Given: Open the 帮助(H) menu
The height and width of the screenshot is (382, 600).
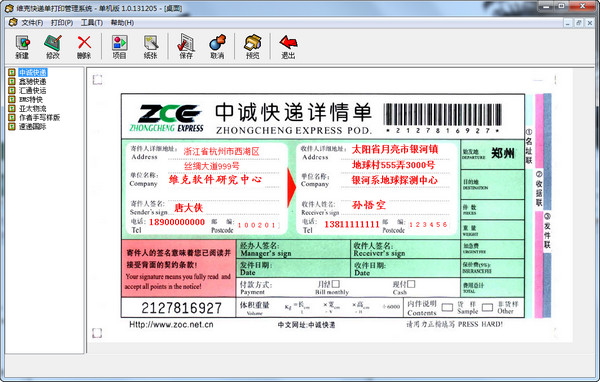Looking at the screenshot, I should click(x=122, y=23).
